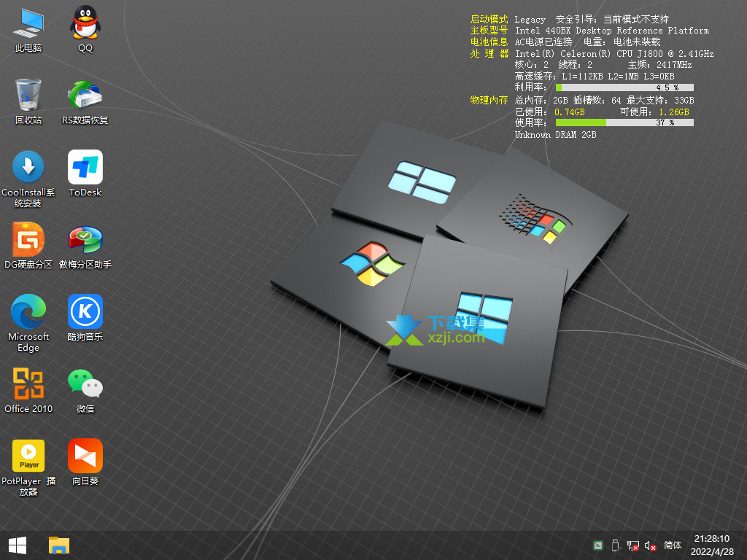Click the Unknown DRAM 2GB text

(x=555, y=135)
